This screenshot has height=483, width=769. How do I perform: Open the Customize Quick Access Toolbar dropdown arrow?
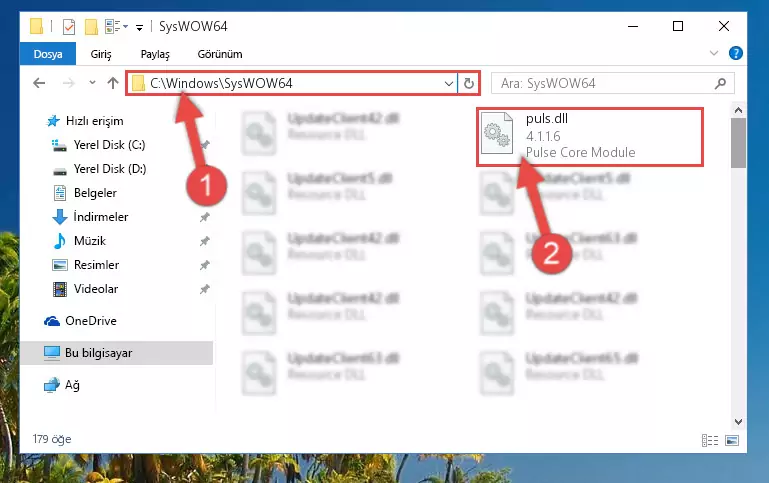[139, 27]
